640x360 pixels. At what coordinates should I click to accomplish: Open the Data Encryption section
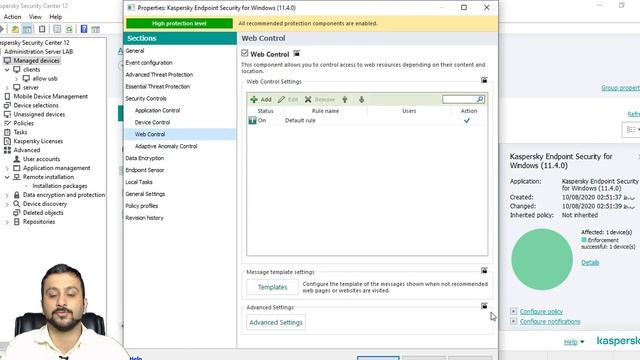coord(144,158)
